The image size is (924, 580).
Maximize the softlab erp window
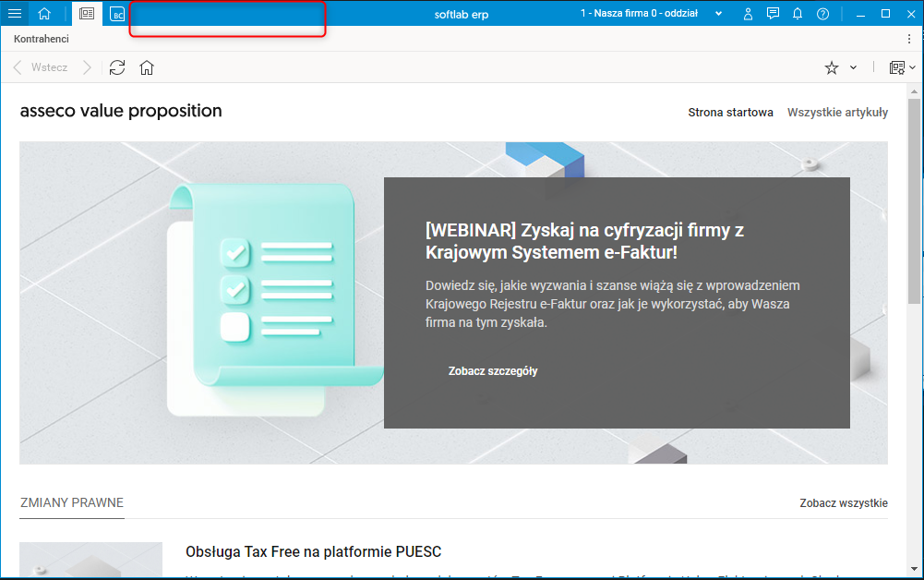(x=885, y=14)
